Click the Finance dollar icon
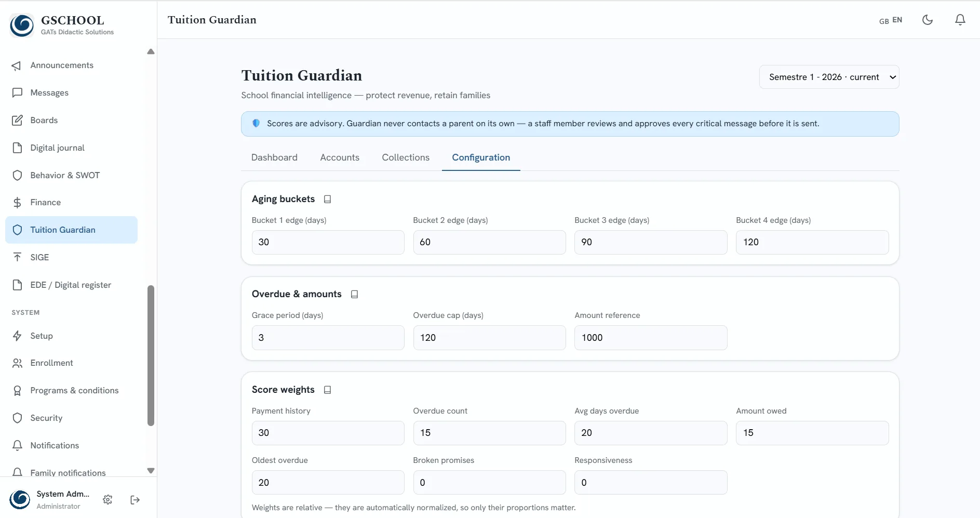Screen dimensions: 980x518 click(17, 202)
